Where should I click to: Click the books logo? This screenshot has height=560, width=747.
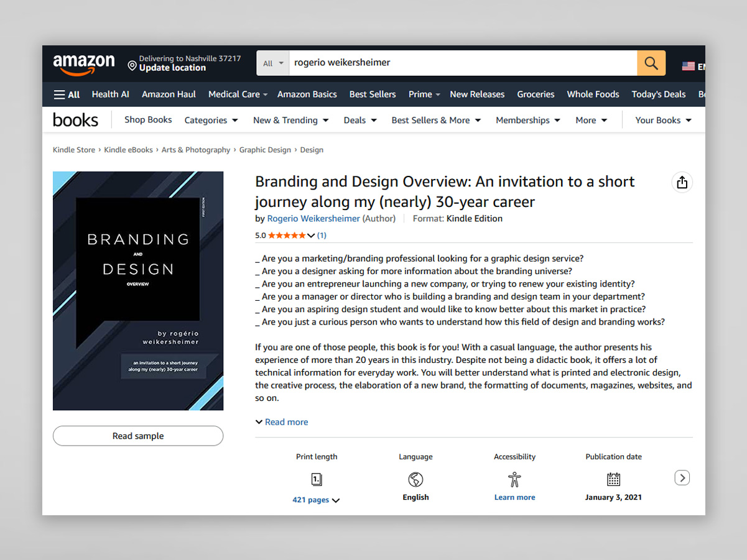pyautogui.click(x=75, y=120)
